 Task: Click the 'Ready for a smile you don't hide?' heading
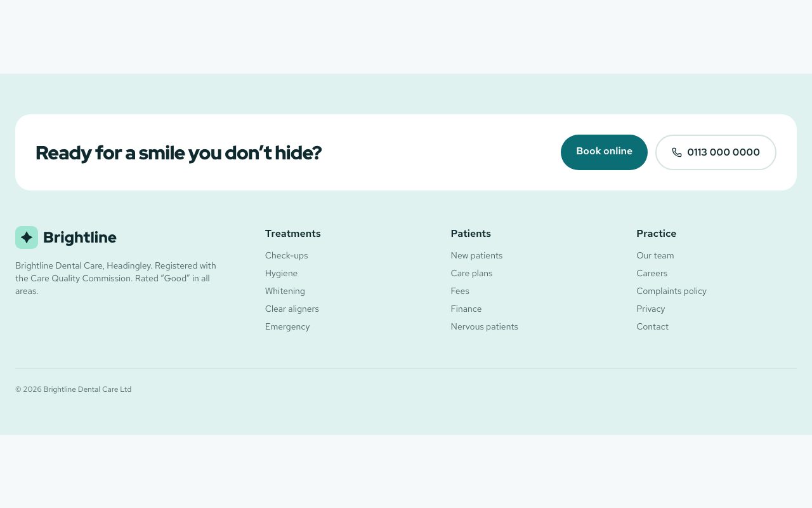[x=178, y=153]
